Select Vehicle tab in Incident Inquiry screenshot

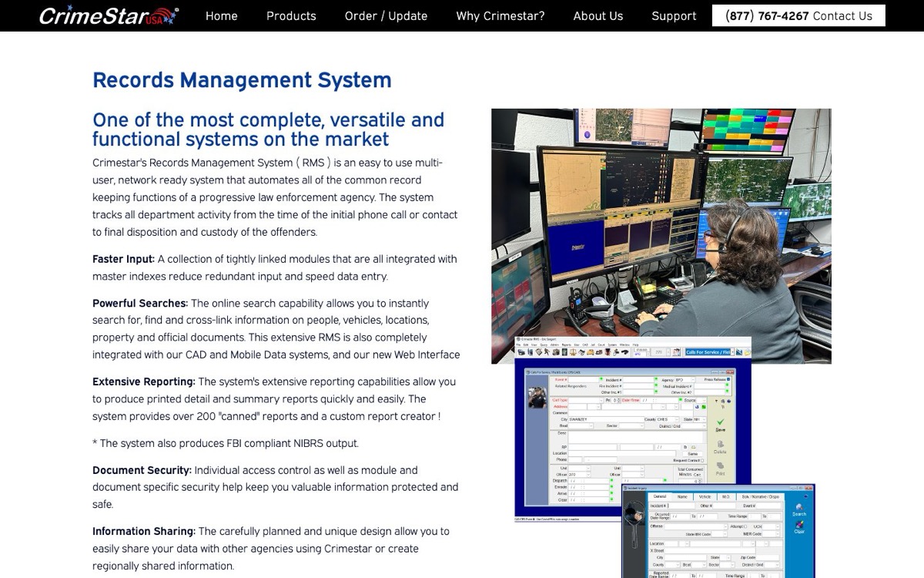click(705, 497)
